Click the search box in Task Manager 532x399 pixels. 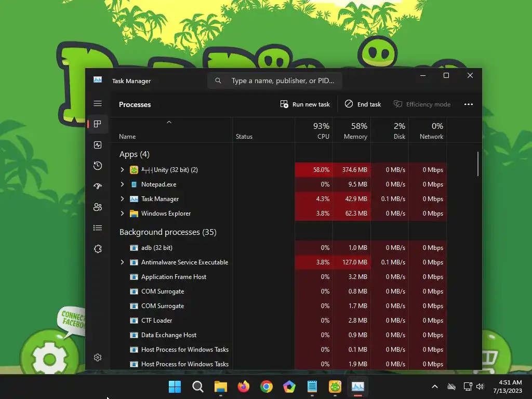click(274, 81)
